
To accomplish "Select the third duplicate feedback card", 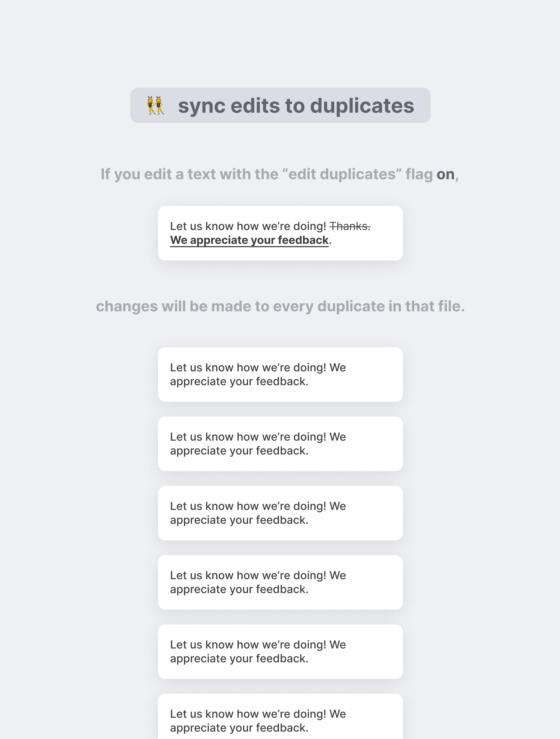I will point(280,513).
